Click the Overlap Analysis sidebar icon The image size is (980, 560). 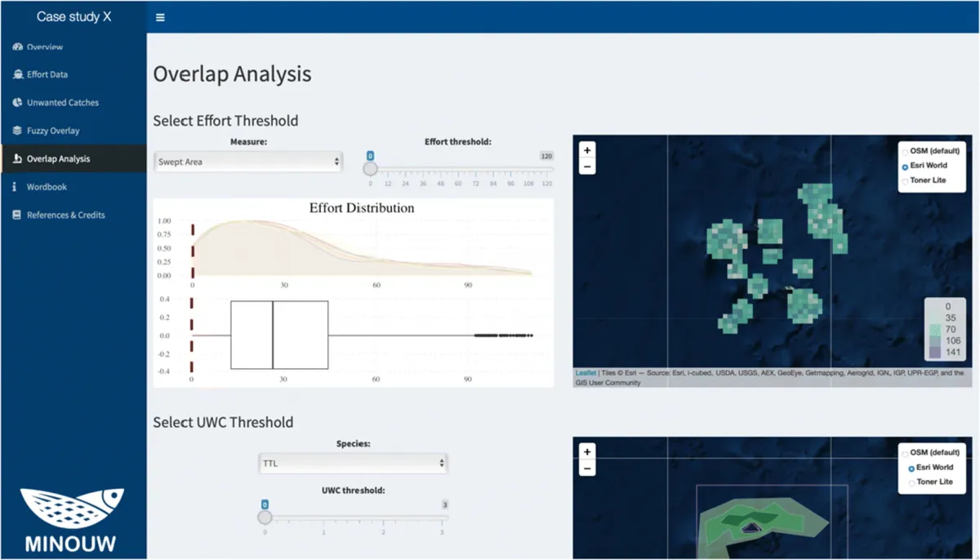(18, 159)
